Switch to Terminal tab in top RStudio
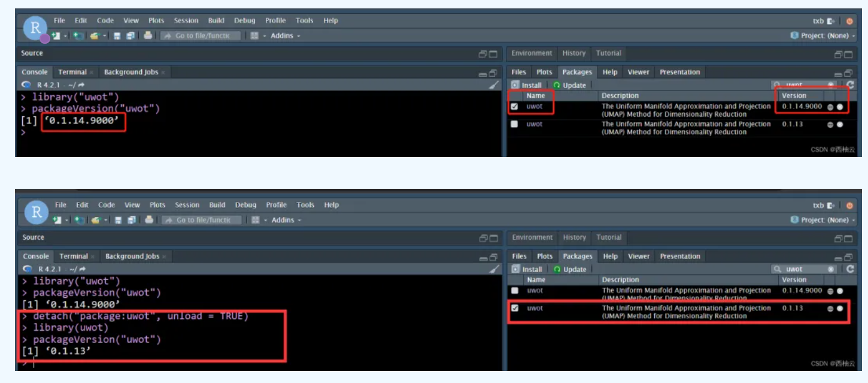 click(x=72, y=72)
